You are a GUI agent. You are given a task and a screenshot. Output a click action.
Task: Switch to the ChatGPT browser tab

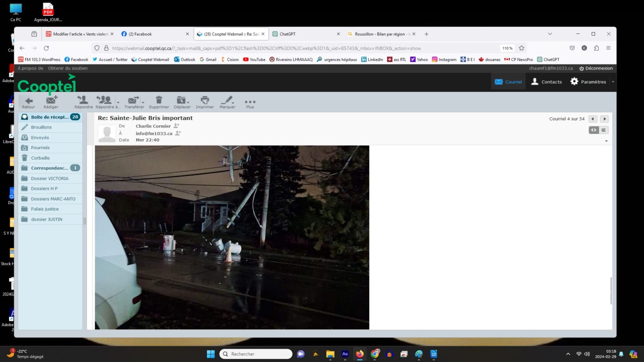306,34
